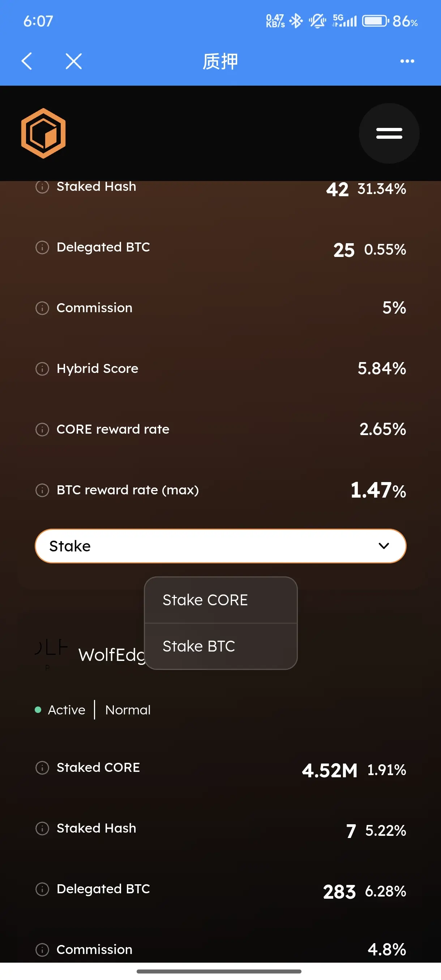Tap the WolfEdge validator logo thumbnail
Screen dimensions: 441x980
pos(51,653)
